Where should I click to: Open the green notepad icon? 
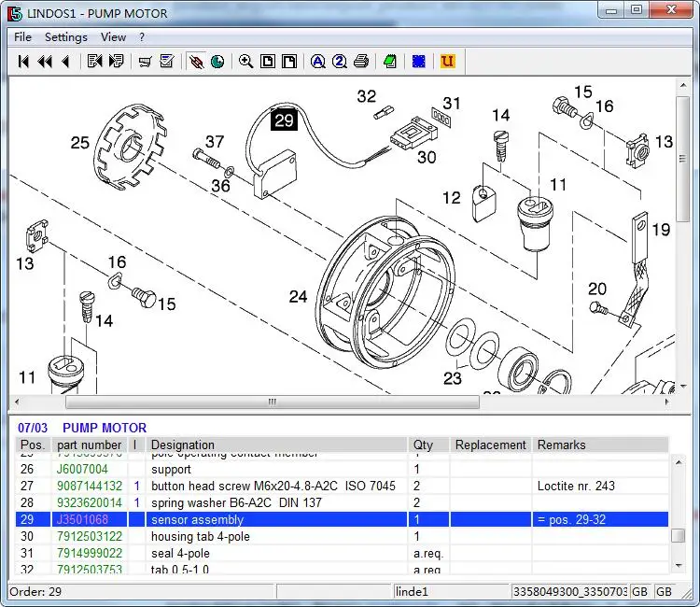[390, 62]
